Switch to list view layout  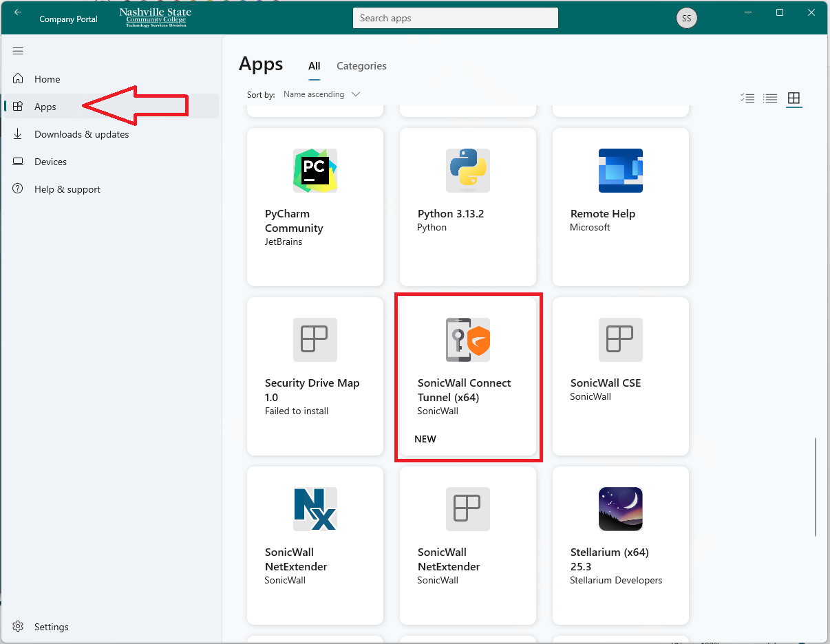(x=770, y=98)
